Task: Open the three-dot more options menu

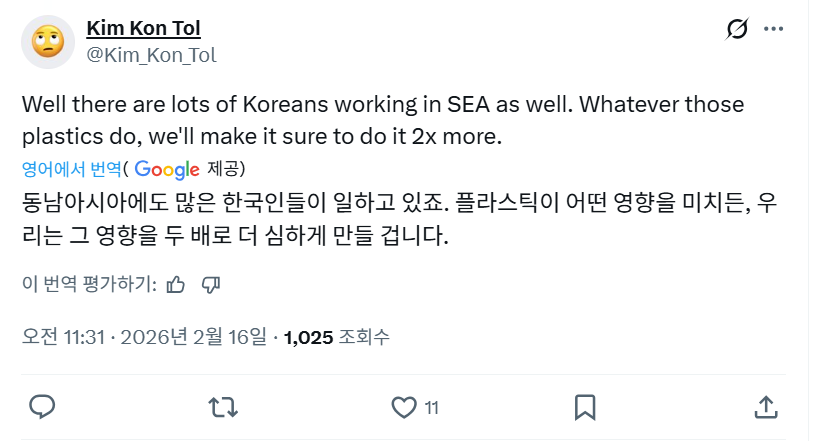Action: (x=773, y=30)
